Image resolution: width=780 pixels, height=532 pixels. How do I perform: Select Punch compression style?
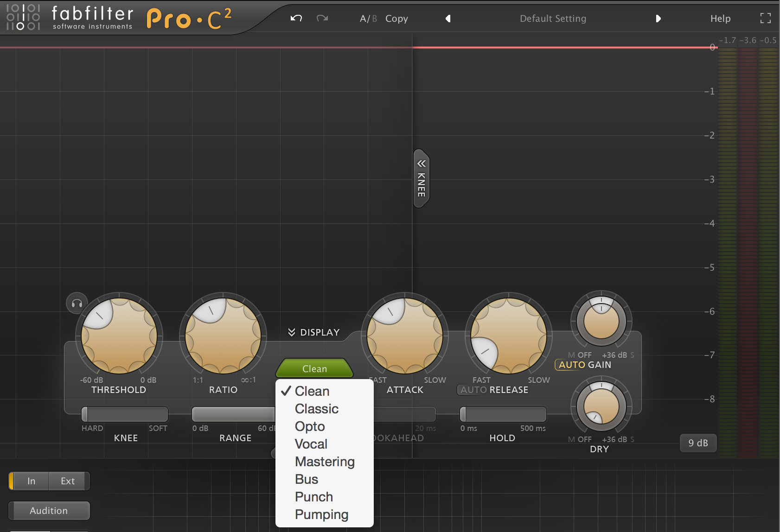point(325,497)
